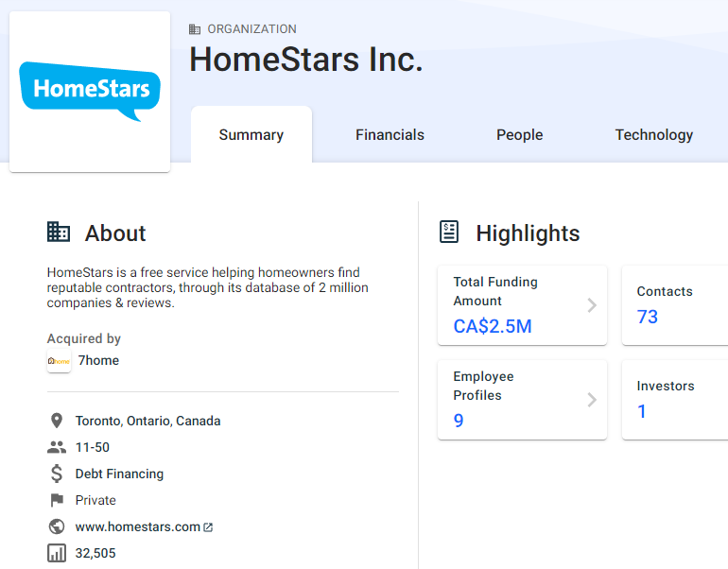This screenshot has width=728, height=569.
Task: Click the 7home acquirer logo icon
Action: click(x=59, y=360)
